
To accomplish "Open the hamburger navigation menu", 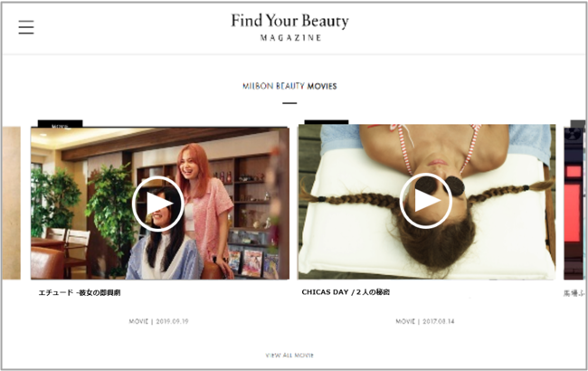I will [x=26, y=27].
